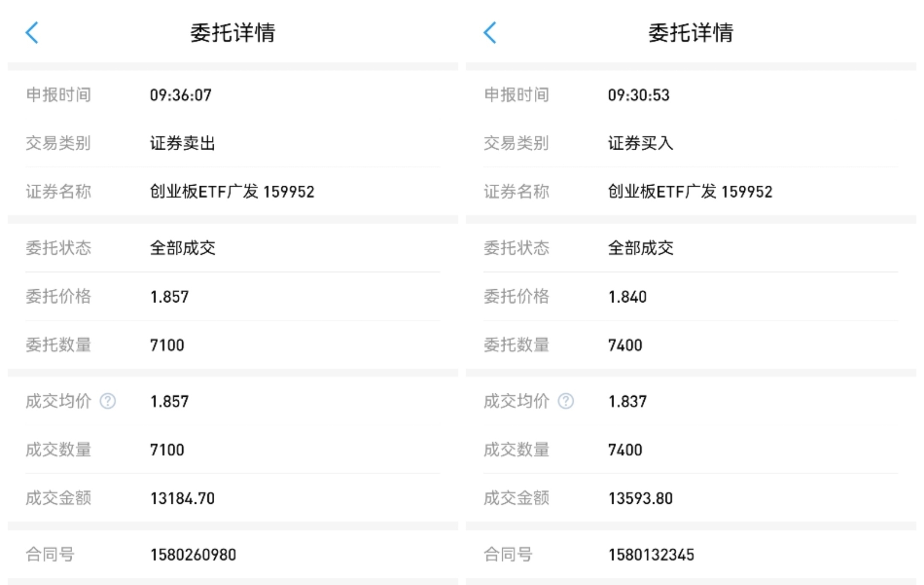Tap the 证券卖出 transaction type value
This screenshot has width=924, height=585.
point(182,143)
